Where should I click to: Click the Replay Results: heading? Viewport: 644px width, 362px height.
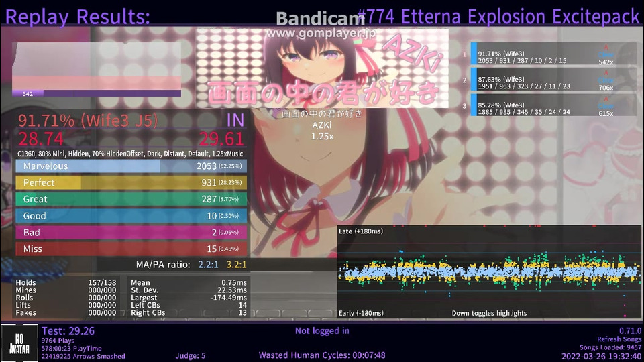(x=78, y=17)
